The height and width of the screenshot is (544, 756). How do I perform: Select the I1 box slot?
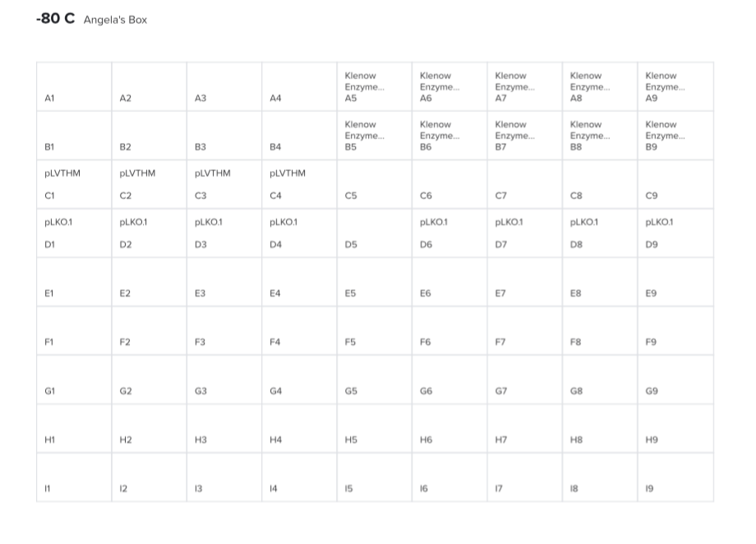74,477
